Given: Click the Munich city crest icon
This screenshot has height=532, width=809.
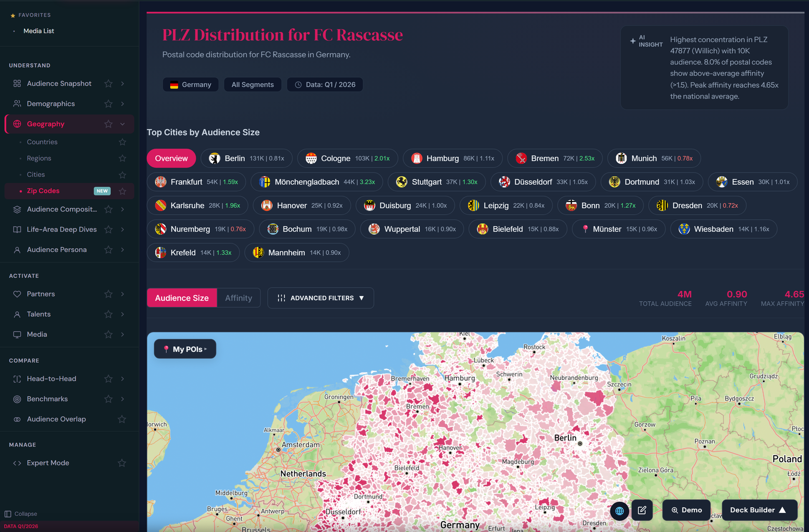Looking at the screenshot, I should coord(621,158).
